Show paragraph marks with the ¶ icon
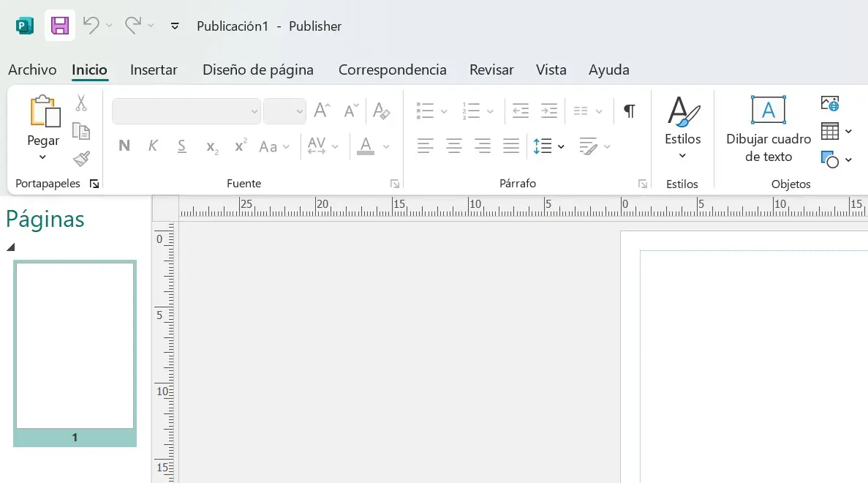Viewport: 868px width, 483px height. coord(629,110)
